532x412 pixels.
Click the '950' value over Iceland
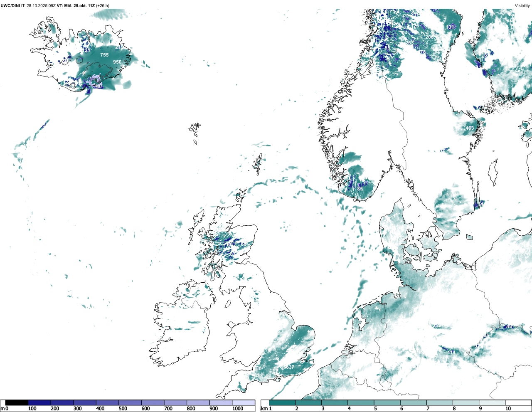pyautogui.click(x=117, y=62)
